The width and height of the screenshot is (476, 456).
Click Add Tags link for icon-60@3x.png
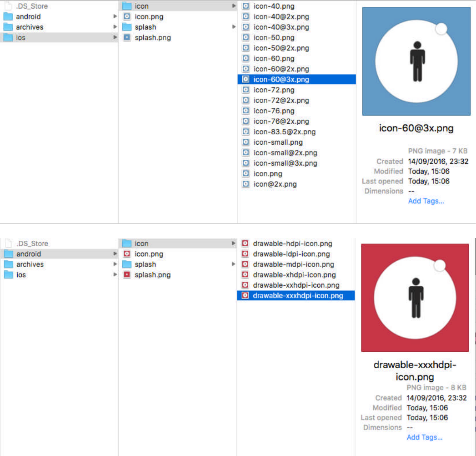click(426, 201)
